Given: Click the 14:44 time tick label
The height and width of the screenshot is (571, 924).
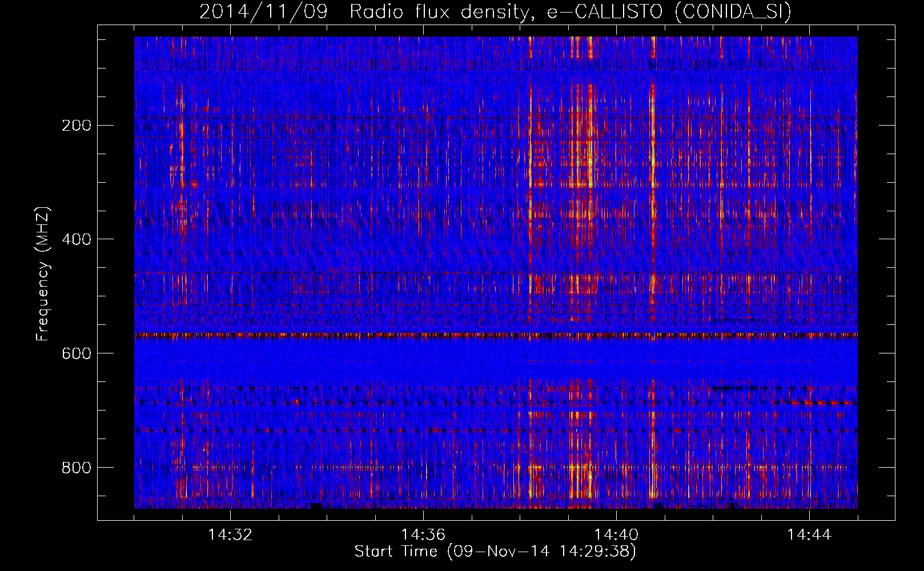Looking at the screenshot, I should point(809,535).
